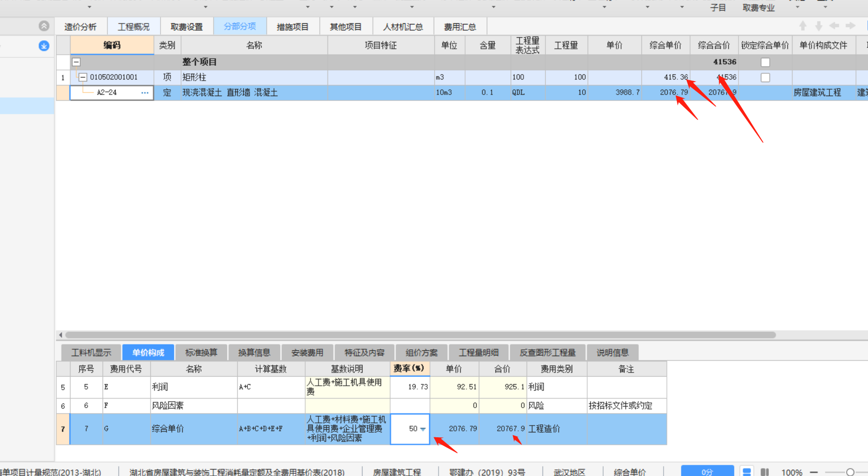868x476 pixels.
Task: Click the move-up arrow in the tab bar
Action: coord(803,25)
